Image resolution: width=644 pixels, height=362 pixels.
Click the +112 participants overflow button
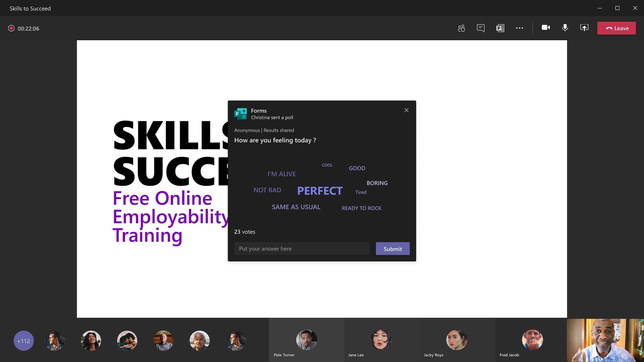23,340
